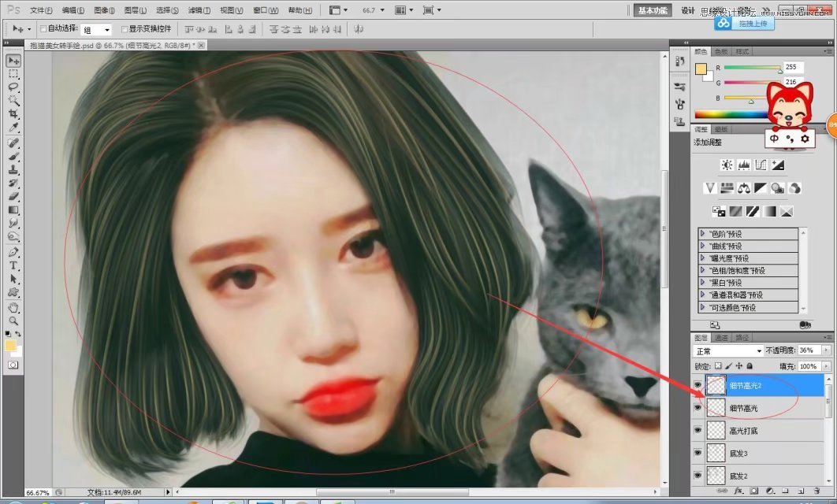The width and height of the screenshot is (837, 504).
Task: Select the Gradient tool
Action: point(13,209)
